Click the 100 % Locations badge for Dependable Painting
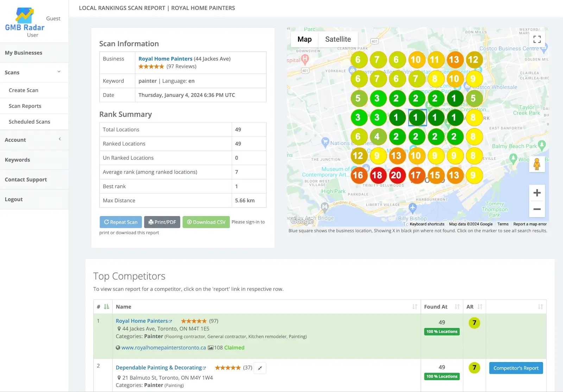Viewport: 563px width, 392px height. click(x=442, y=377)
